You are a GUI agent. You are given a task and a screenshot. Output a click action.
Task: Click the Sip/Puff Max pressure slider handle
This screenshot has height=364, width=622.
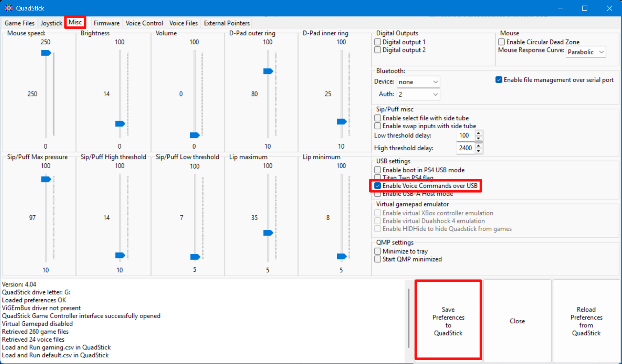46,179
